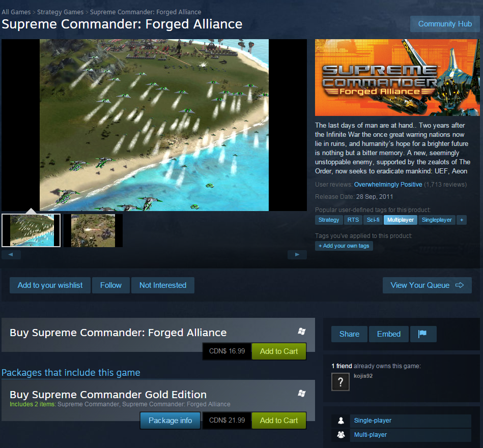Add Forged Alliance CDN$ 16.99 to cart

pos(279,351)
